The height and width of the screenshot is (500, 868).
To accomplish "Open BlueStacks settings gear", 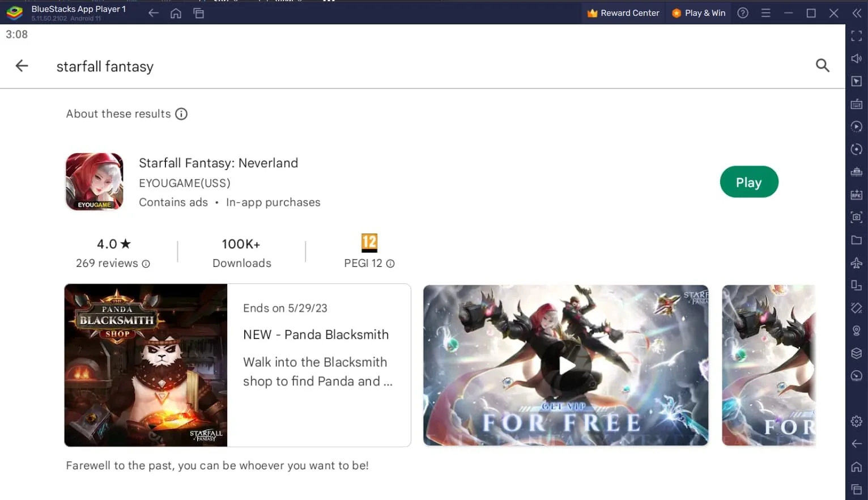I will tap(857, 421).
